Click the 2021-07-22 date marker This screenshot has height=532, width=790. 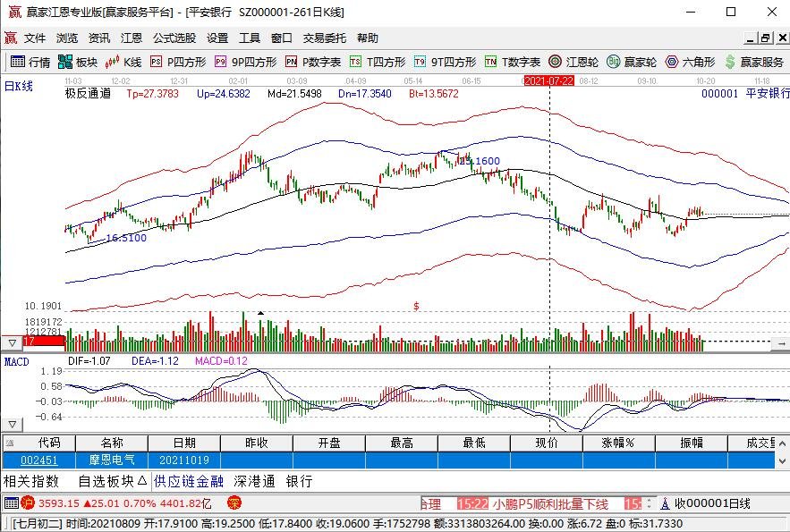point(549,81)
